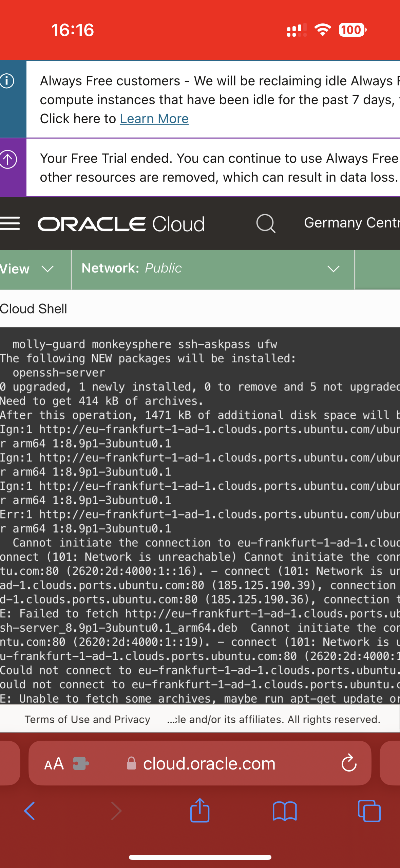Screen dimensions: 400x868
Task: Open Safari extensions puzzle piece icon
Action: (x=81, y=763)
